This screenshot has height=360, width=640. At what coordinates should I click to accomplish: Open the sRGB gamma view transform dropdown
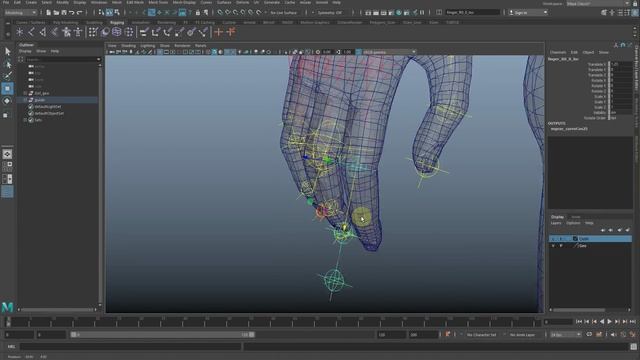pyautogui.click(x=389, y=52)
